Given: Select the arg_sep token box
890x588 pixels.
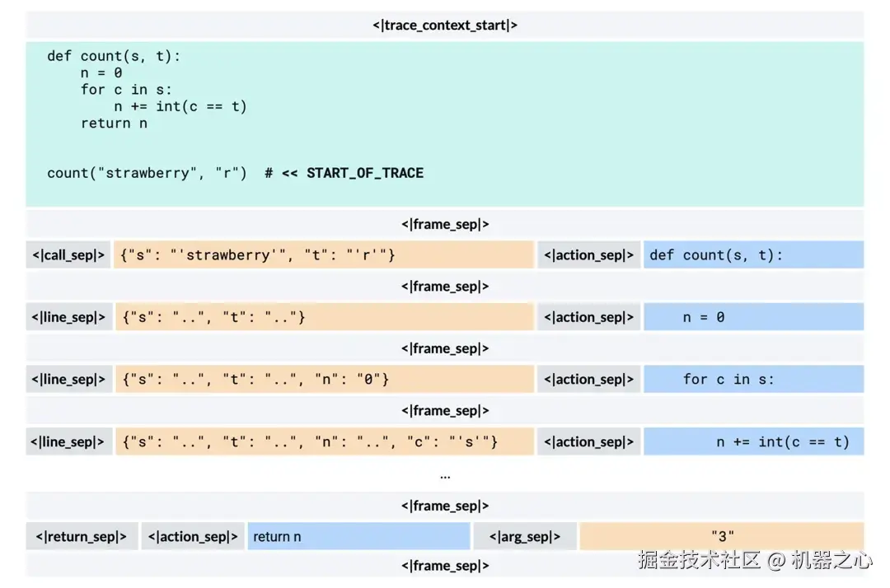Looking at the screenshot, I should point(525,536).
